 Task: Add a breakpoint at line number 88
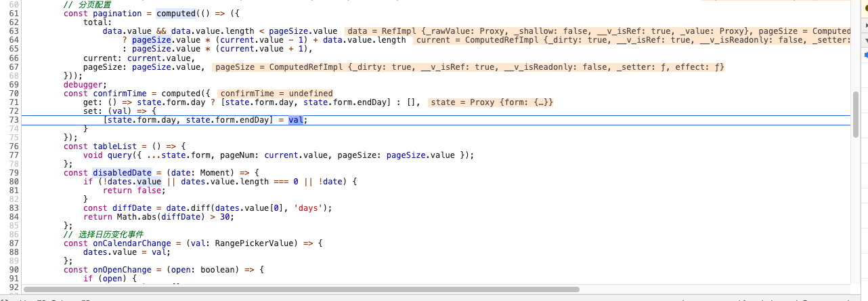point(14,252)
